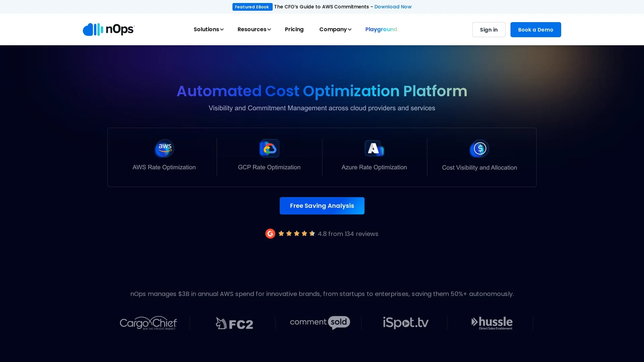The image size is (644, 362).
Task: Click the Azure icon
Action: [374, 148]
